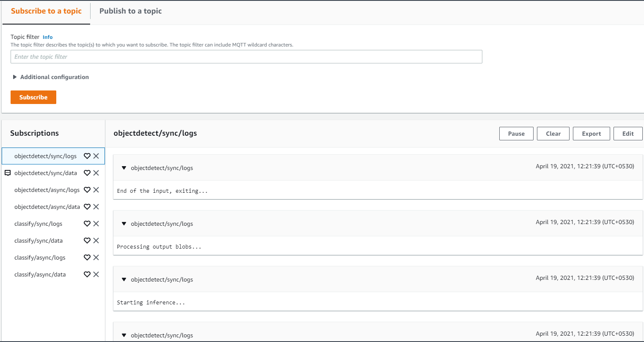The width and height of the screenshot is (644, 342).
Task: Close the classify/async/data subscription
Action: pyautogui.click(x=96, y=274)
